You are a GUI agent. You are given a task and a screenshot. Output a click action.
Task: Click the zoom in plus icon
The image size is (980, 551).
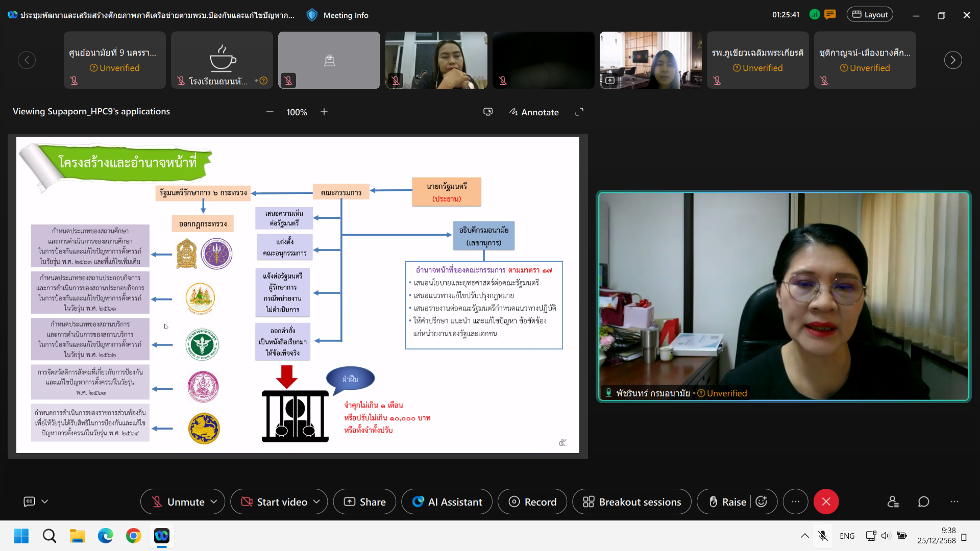[324, 112]
